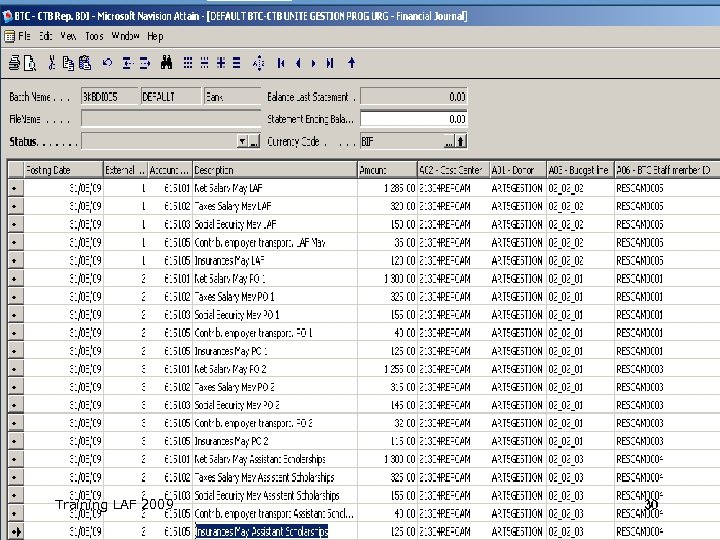Click the Table Filter icon
This screenshot has width=720, height=540.
[x=204, y=63]
